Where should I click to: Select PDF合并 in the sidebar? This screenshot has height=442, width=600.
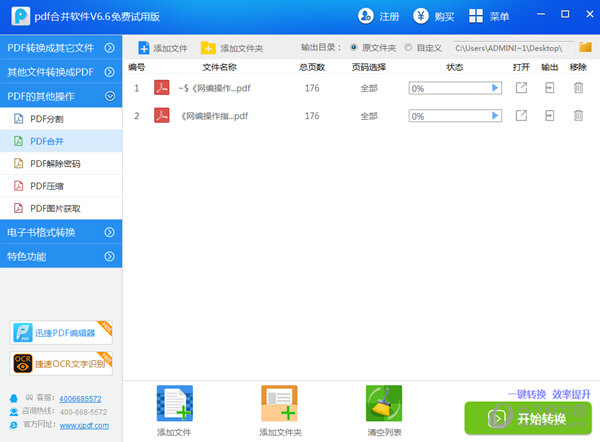[61, 141]
